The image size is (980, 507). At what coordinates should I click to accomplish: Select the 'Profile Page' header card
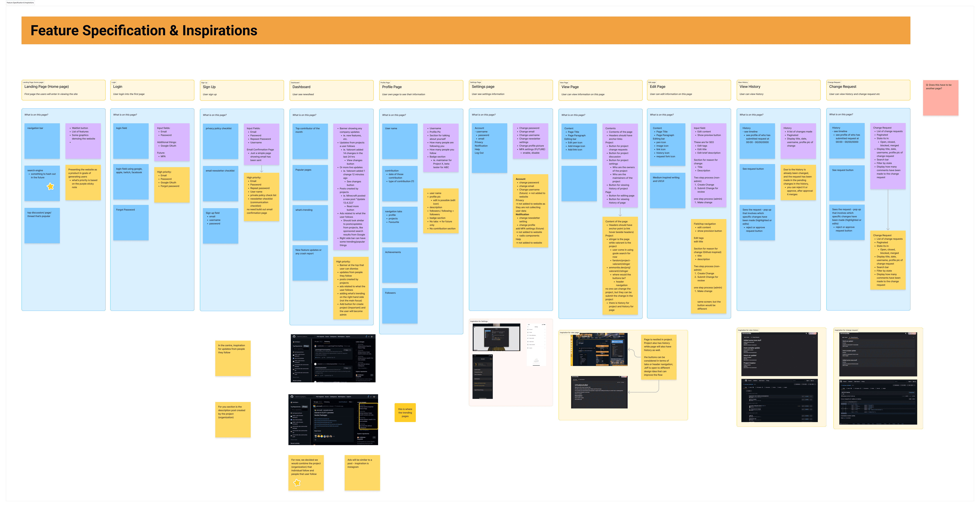point(421,91)
